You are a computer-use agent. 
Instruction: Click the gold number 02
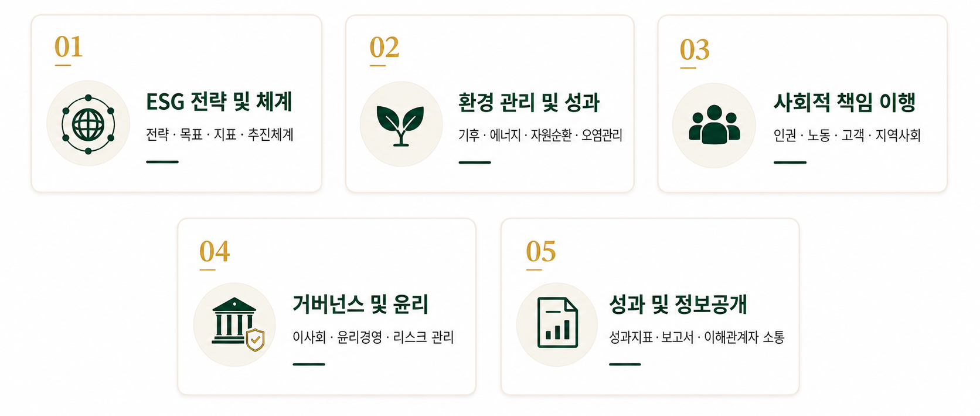click(384, 47)
